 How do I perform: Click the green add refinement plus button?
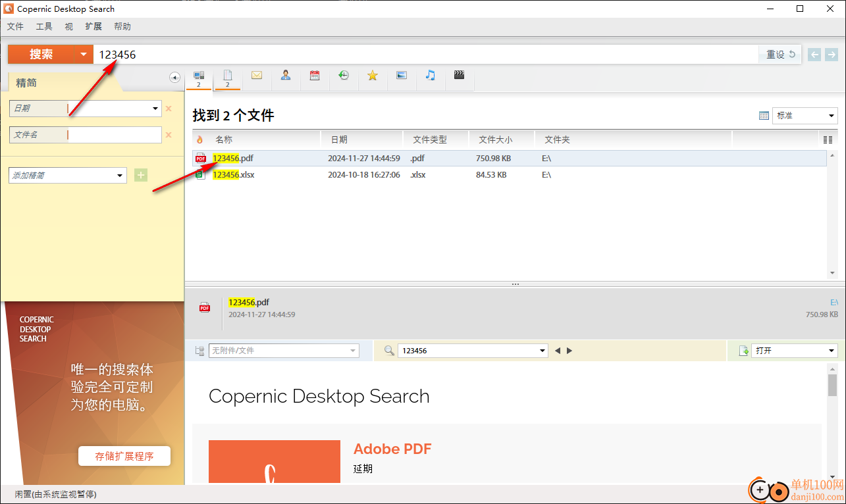pos(141,175)
